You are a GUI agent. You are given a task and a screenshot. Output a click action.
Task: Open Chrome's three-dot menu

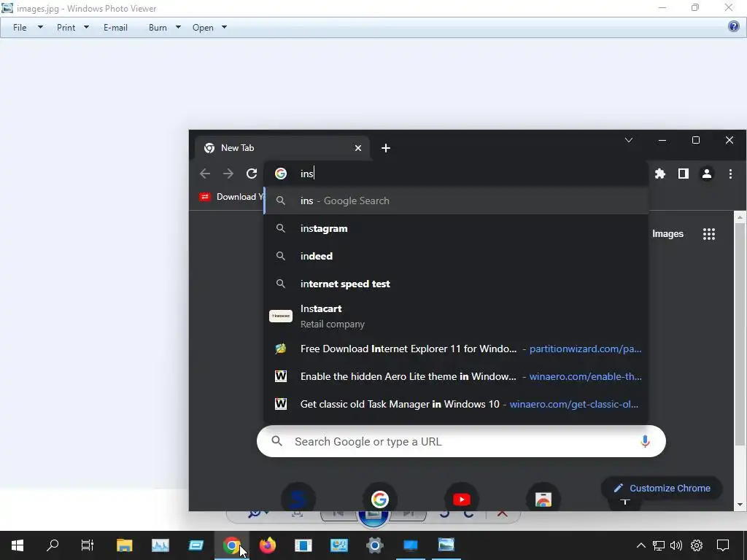tap(730, 174)
